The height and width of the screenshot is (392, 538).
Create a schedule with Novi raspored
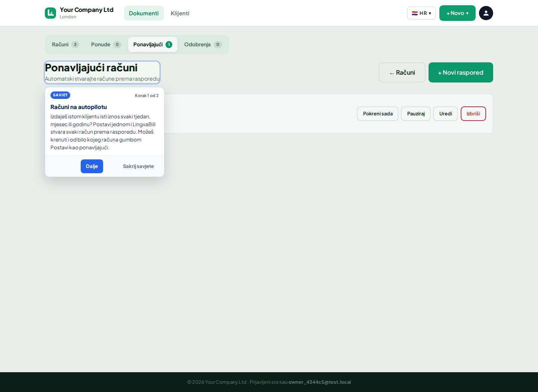pyautogui.click(x=461, y=72)
